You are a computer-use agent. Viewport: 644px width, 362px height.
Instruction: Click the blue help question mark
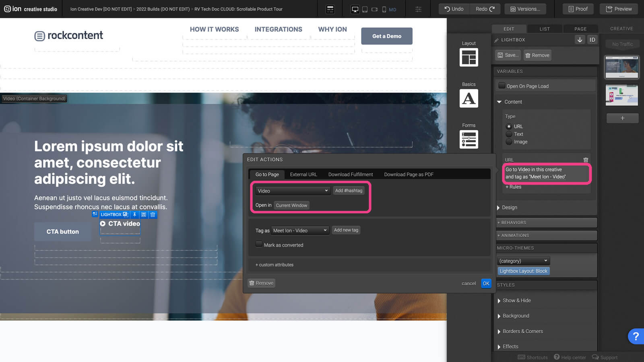tap(636, 336)
